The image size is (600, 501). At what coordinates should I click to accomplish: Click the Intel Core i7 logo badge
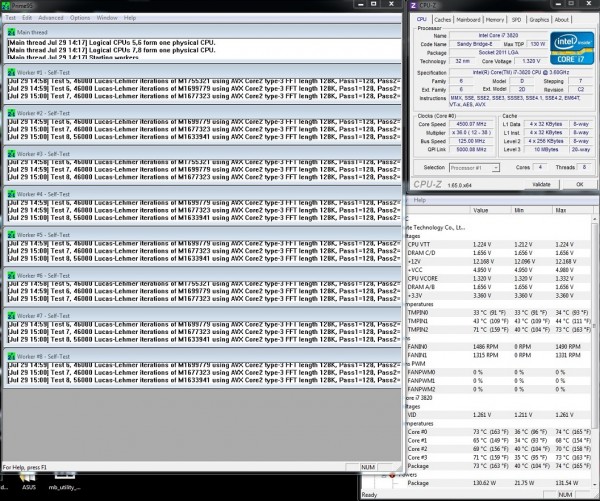coord(572,48)
